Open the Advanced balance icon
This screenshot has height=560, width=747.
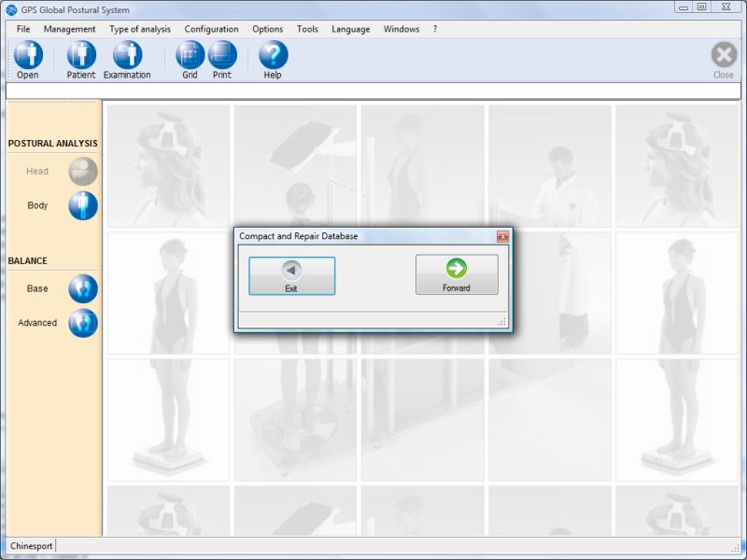coord(83,323)
